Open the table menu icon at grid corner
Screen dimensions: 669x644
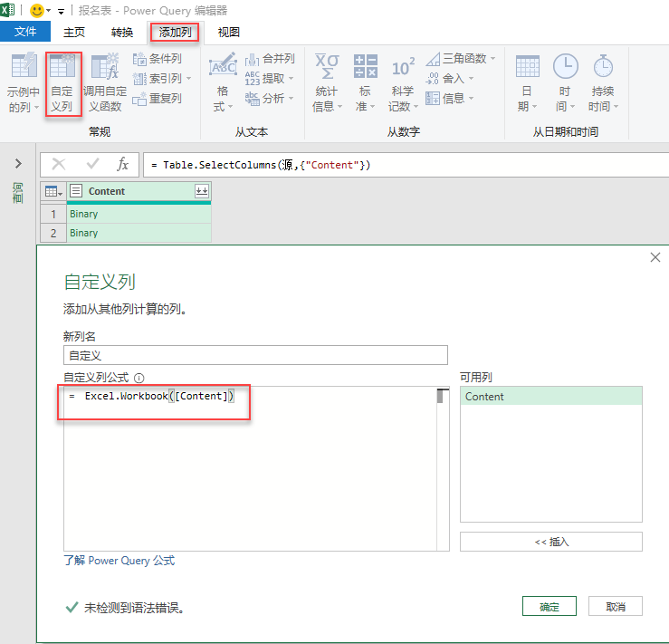point(53,191)
